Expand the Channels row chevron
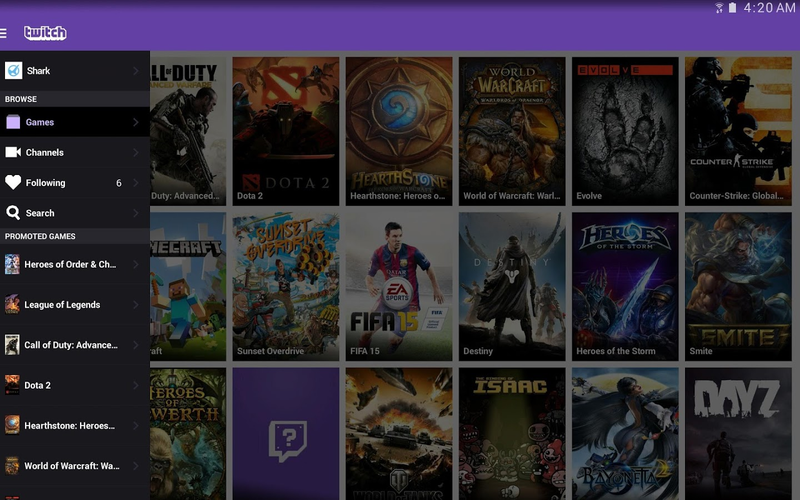Image resolution: width=800 pixels, height=500 pixels. pos(136,152)
